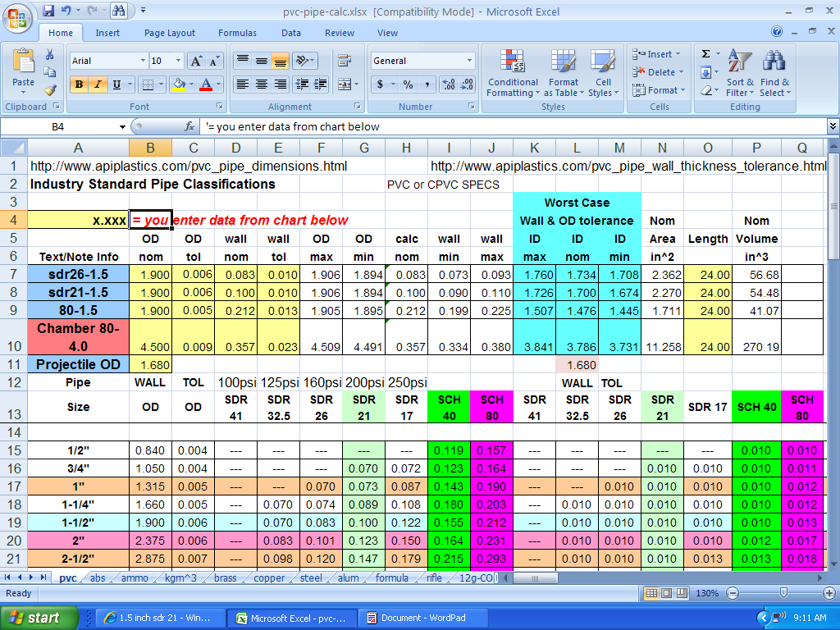This screenshot has height=630, width=840.
Task: Click the Grow Font icon
Action: tap(197, 61)
